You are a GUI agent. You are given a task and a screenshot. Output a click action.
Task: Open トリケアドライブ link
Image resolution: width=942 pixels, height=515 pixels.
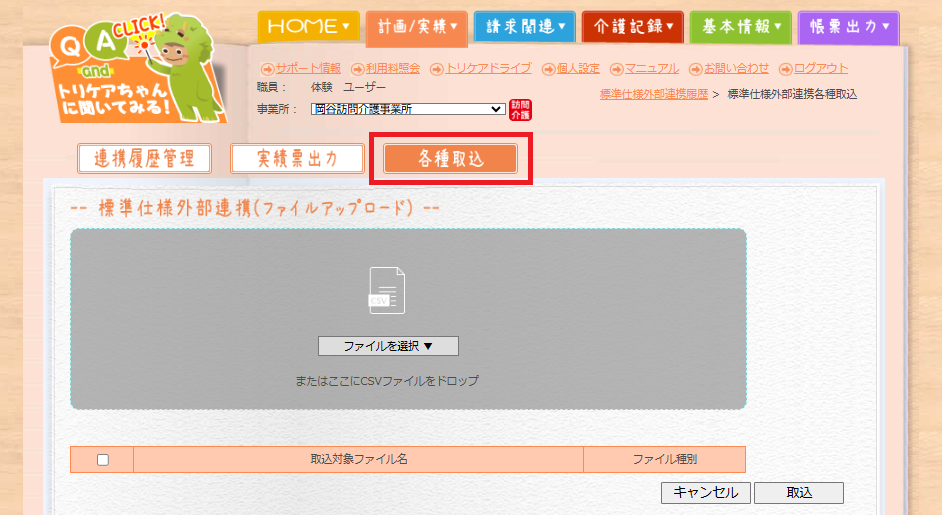coord(483,68)
